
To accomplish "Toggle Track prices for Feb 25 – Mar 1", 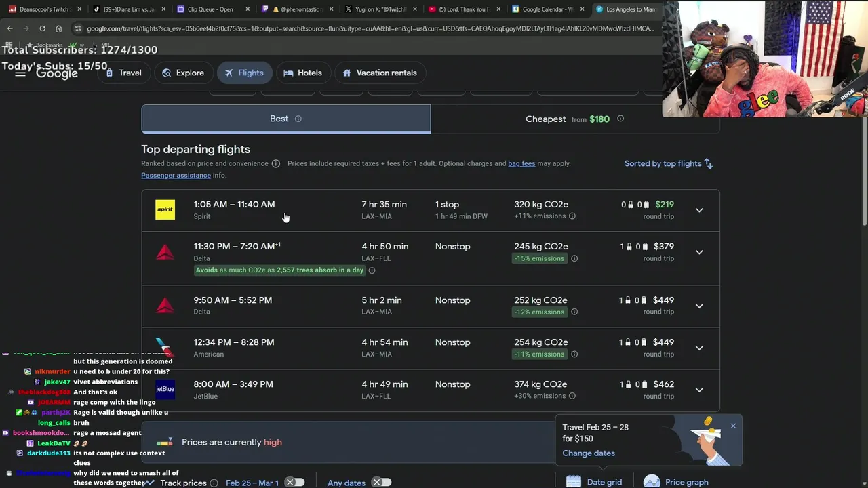I will (x=294, y=482).
